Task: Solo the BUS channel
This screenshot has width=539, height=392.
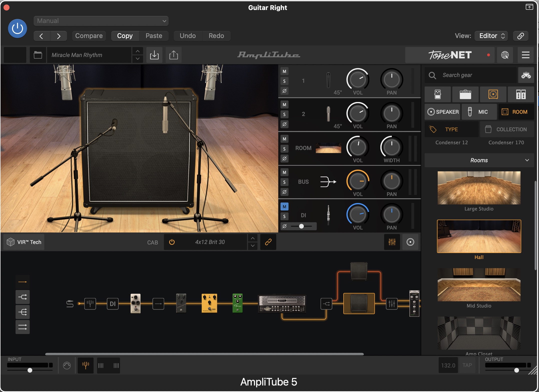Action: click(x=285, y=182)
